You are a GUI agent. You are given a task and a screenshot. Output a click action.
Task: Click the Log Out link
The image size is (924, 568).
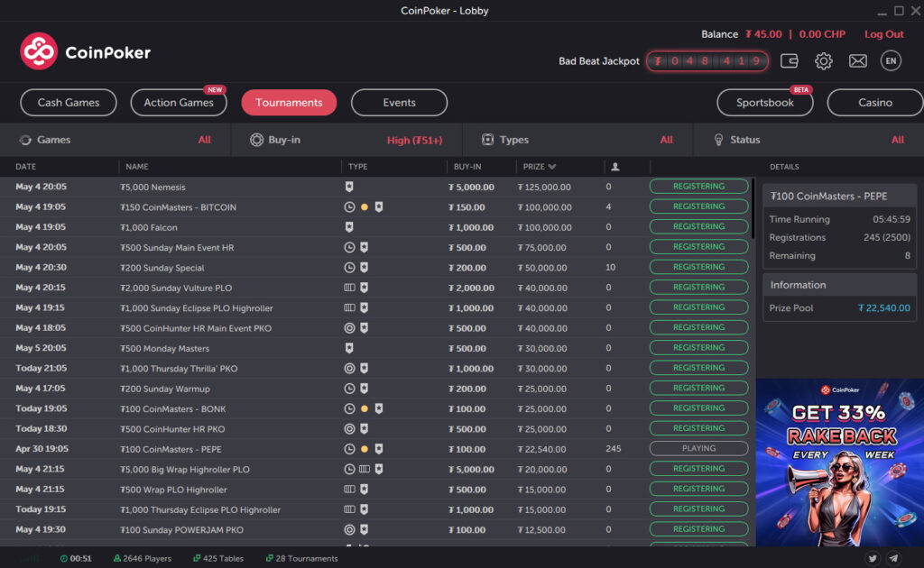click(x=883, y=34)
